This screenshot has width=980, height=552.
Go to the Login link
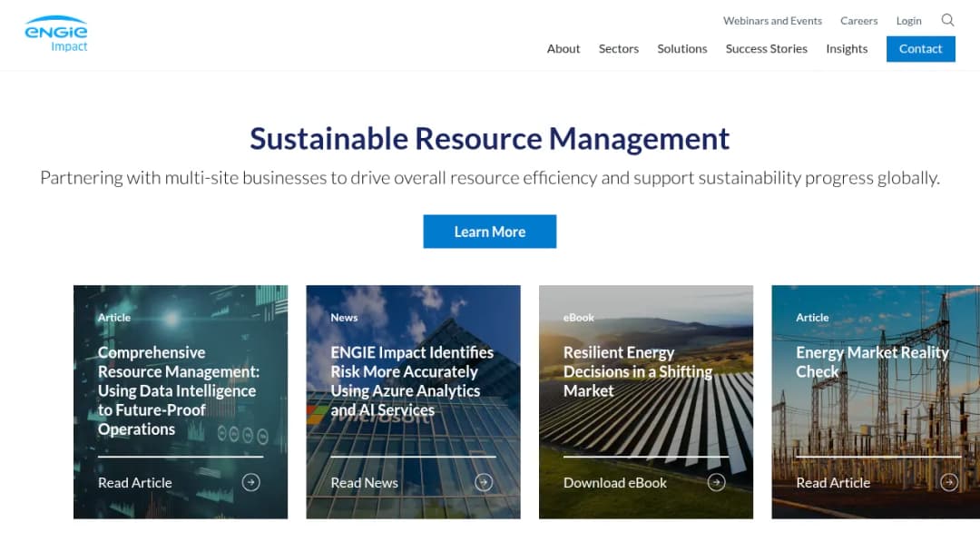click(908, 21)
